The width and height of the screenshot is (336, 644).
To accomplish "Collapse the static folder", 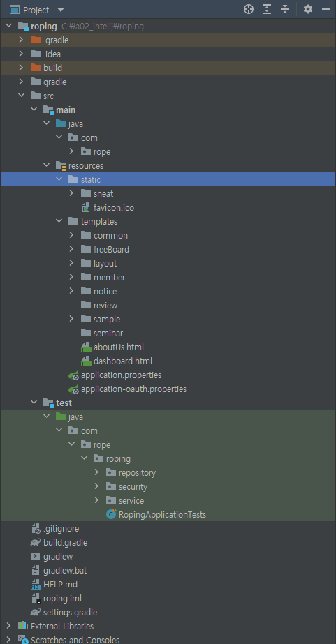I will 59,179.
